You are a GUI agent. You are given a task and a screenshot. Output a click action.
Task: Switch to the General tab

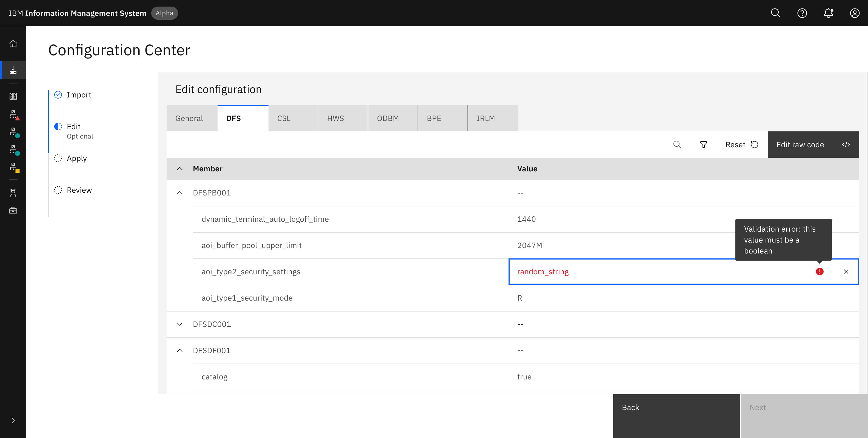192,119
